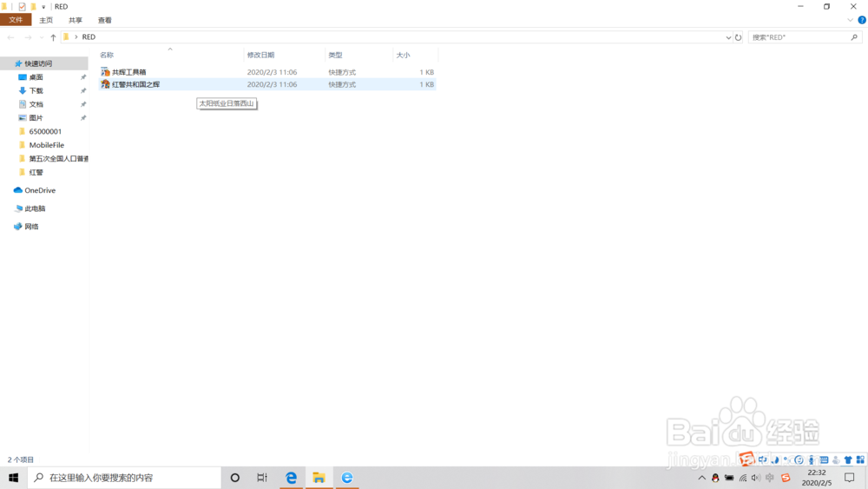Select the 红警共和国之辉 shortcut file
This screenshot has height=489, width=868.
point(266,84)
